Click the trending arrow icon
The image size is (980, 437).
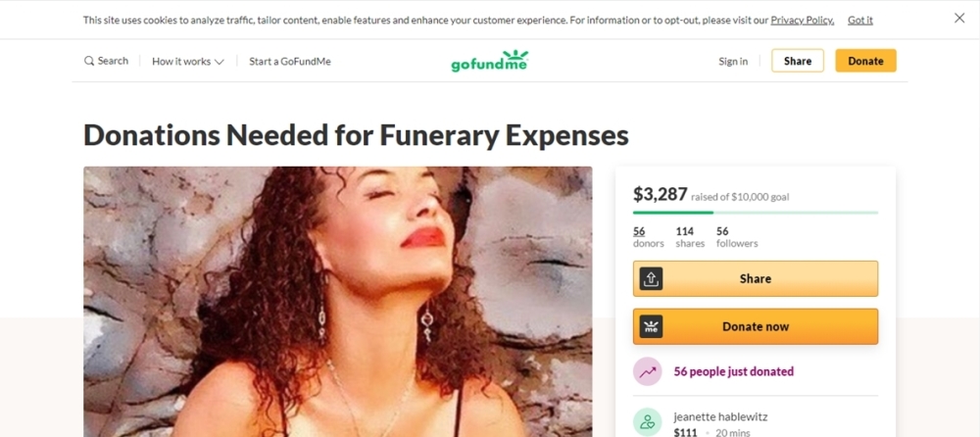[x=648, y=371]
